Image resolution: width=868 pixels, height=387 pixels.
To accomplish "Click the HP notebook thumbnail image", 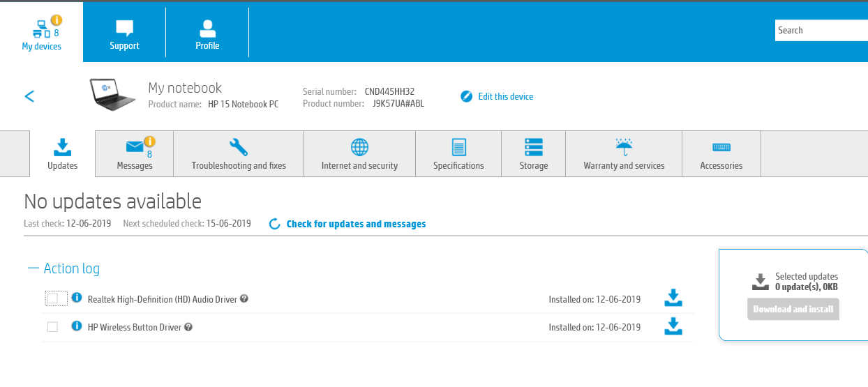I will [114, 95].
